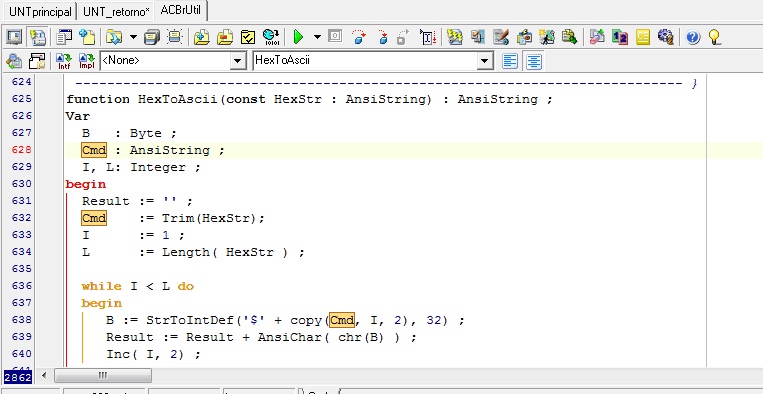Click into the HexToAscii procedure combo box

click(x=373, y=61)
